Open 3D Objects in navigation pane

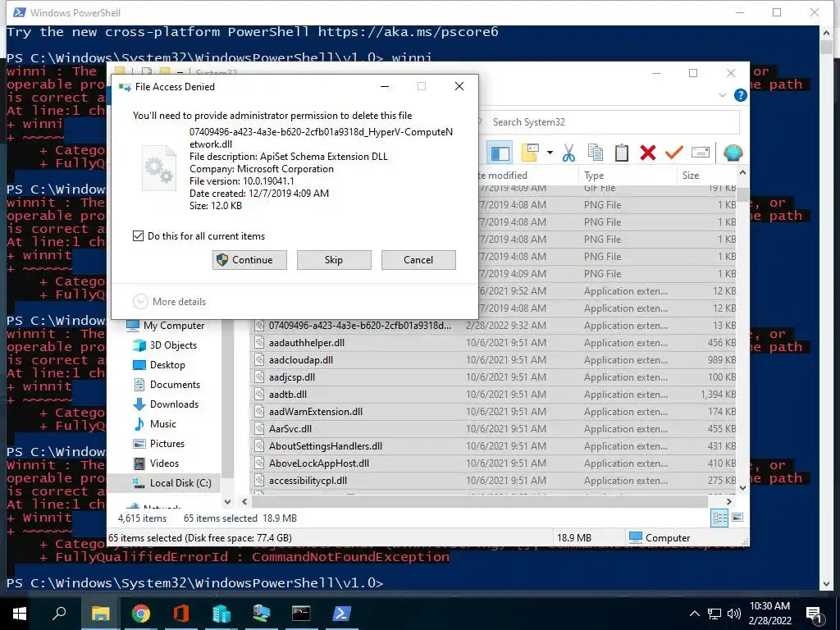165,345
